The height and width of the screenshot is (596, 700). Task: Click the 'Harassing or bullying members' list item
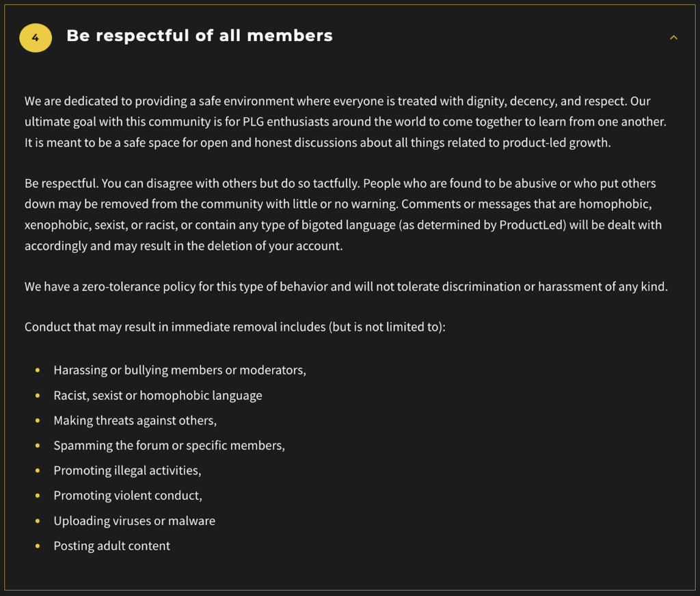point(180,370)
